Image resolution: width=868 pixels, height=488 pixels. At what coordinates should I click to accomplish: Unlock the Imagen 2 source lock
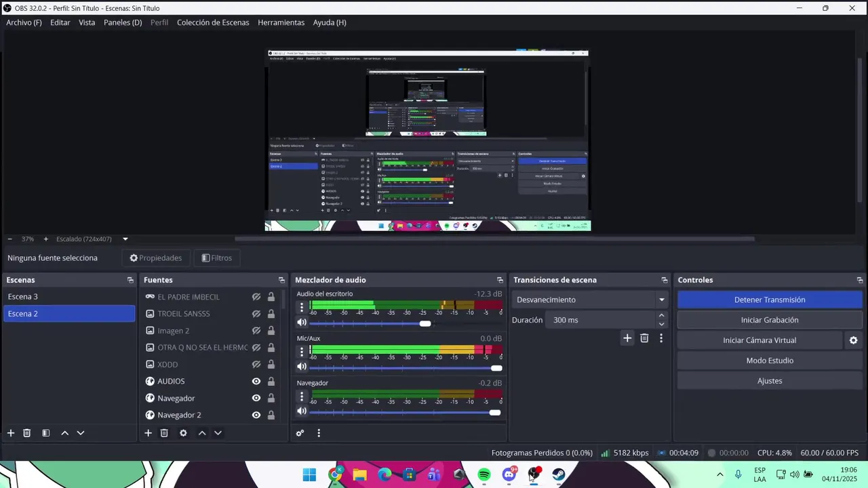(x=271, y=331)
